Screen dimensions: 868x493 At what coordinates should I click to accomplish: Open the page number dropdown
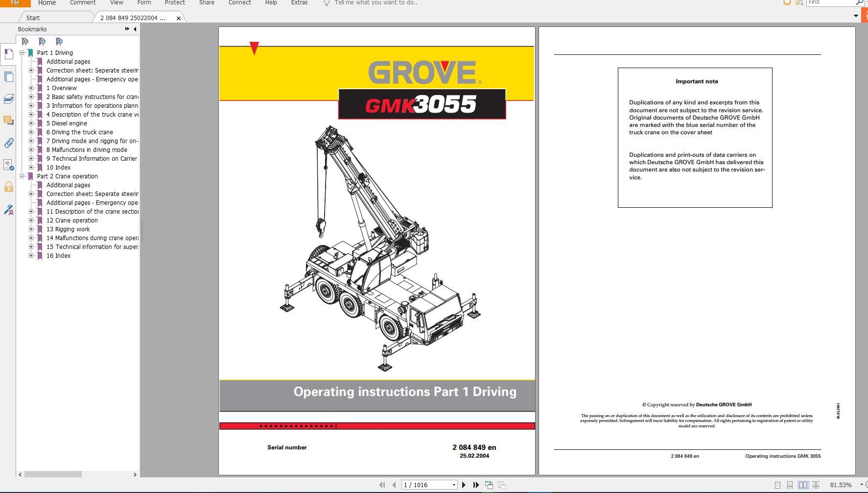454,485
